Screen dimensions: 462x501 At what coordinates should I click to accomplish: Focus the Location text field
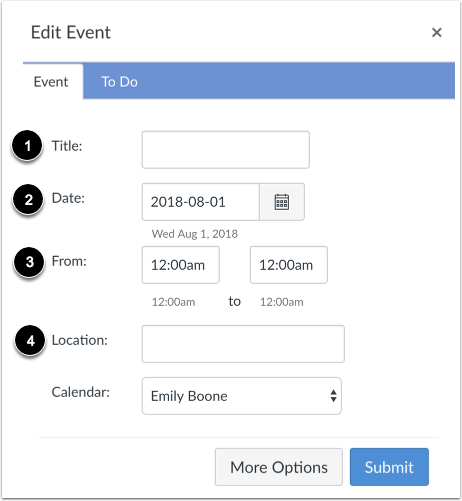(x=243, y=344)
